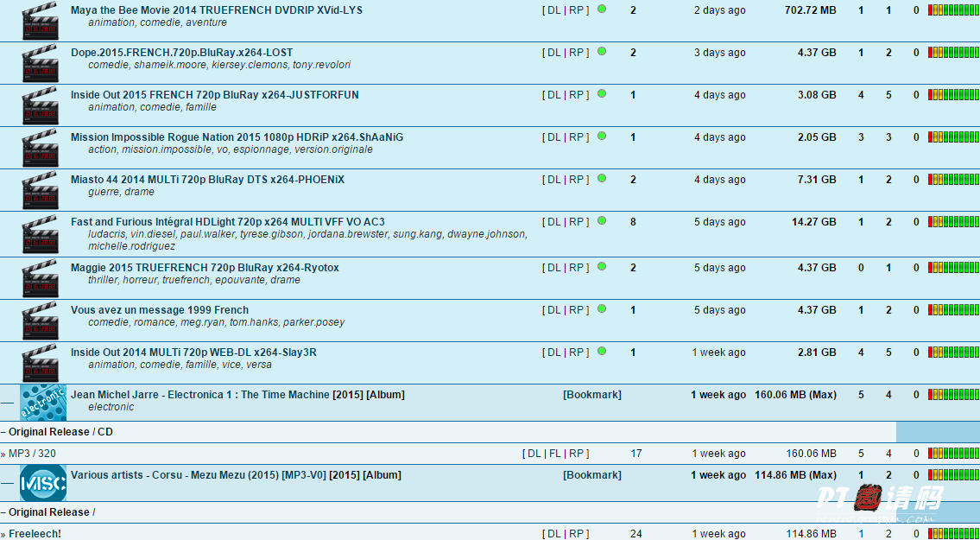This screenshot has height=540, width=980.
Task: Click the movie icon for Mission Impossible Rogue Nation
Action: pos(40,148)
